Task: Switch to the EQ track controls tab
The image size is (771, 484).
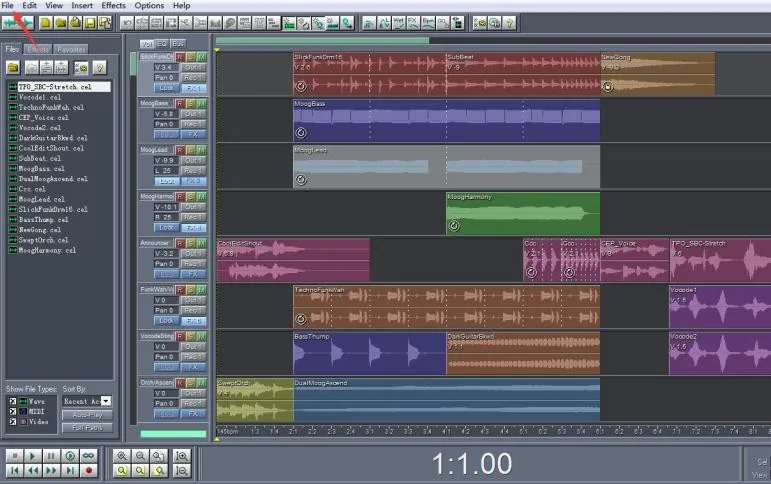Action: [x=162, y=44]
